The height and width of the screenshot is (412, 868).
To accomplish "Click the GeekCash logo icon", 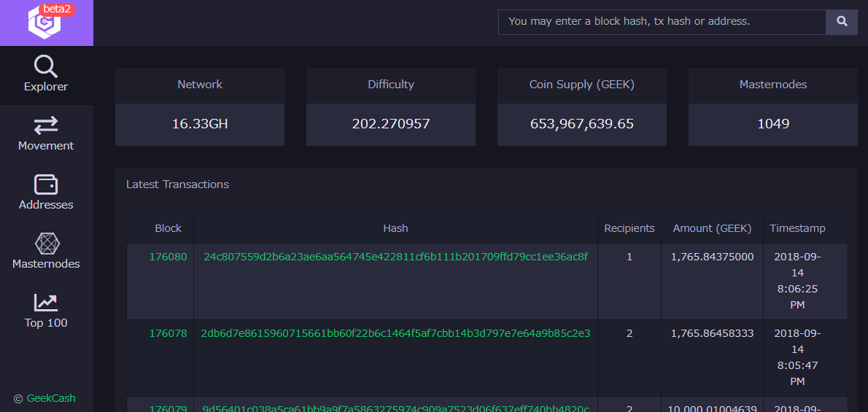I will point(42,23).
